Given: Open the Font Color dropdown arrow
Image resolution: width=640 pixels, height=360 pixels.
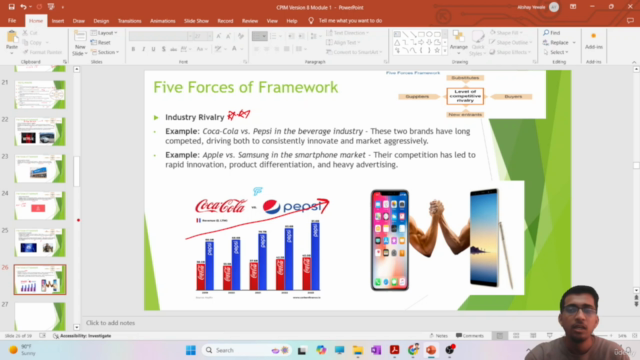Looking at the screenshot, I should click(x=242, y=49).
